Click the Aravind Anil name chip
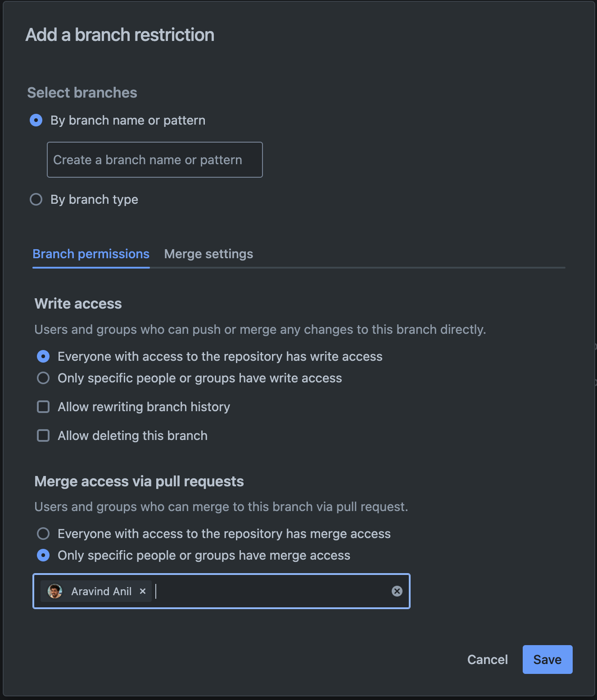Screen dimensions: 597x700 101,591
